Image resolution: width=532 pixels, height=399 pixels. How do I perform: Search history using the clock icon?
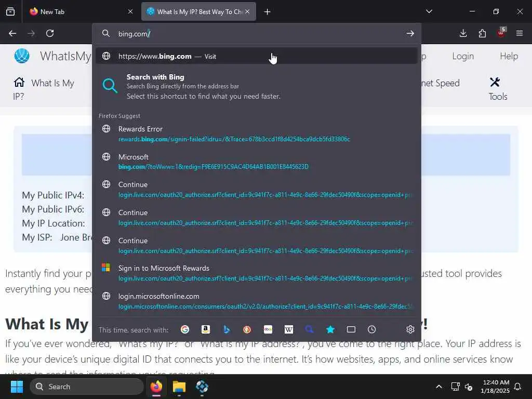click(372, 329)
